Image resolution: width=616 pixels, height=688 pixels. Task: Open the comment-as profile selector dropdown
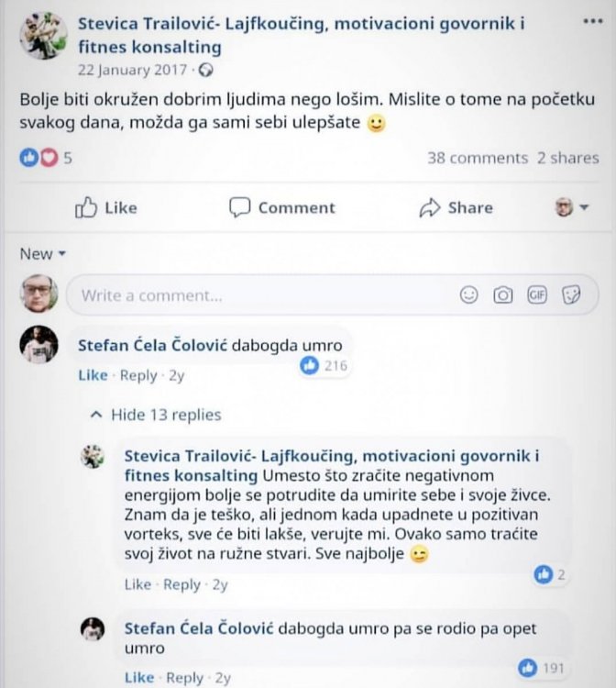click(x=571, y=208)
